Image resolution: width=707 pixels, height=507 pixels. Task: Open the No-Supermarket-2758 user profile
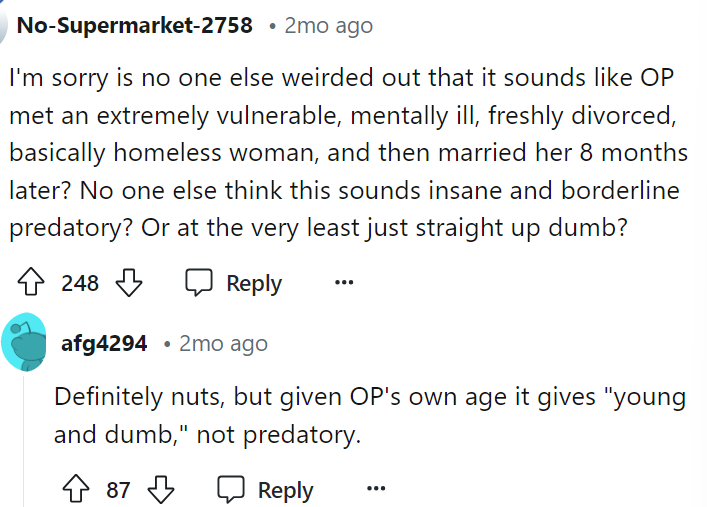click(x=135, y=25)
